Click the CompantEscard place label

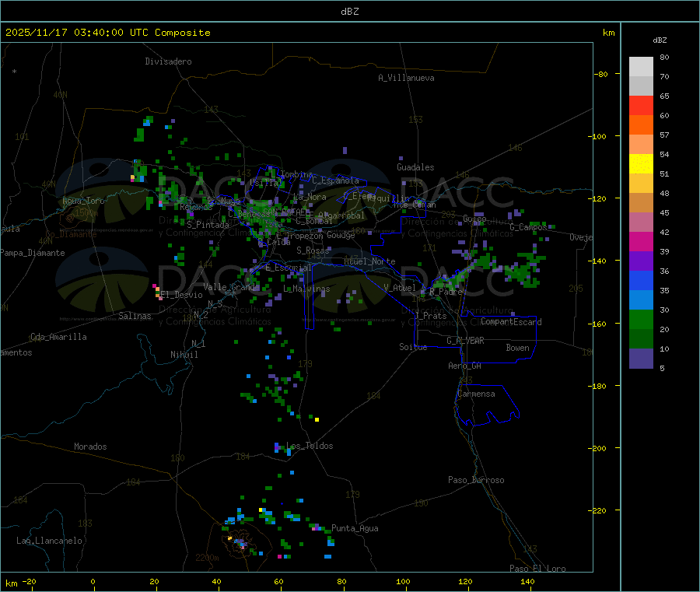511,321
